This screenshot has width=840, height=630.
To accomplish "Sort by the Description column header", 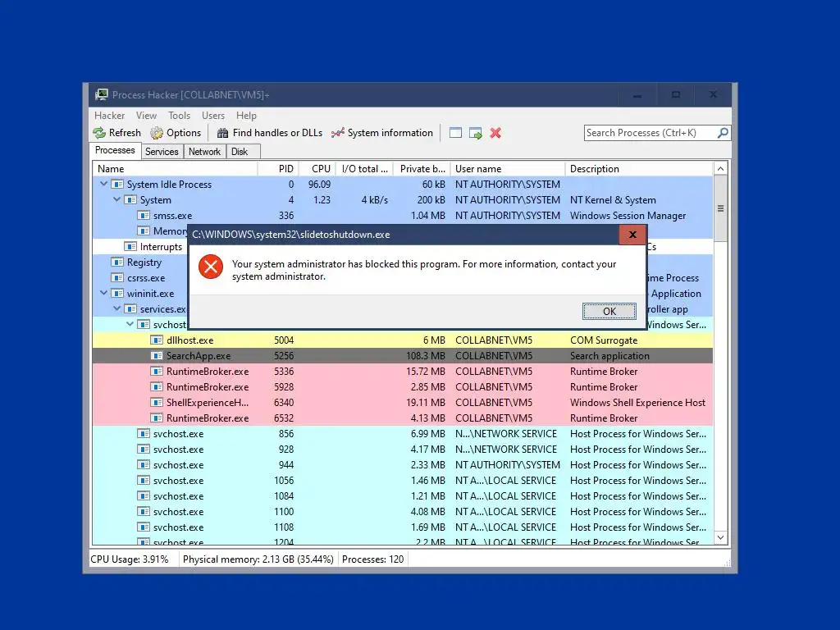I will [640, 169].
